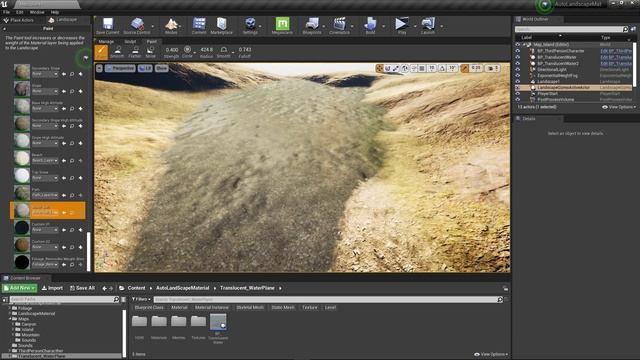Open the Edit menu

tap(20, 12)
